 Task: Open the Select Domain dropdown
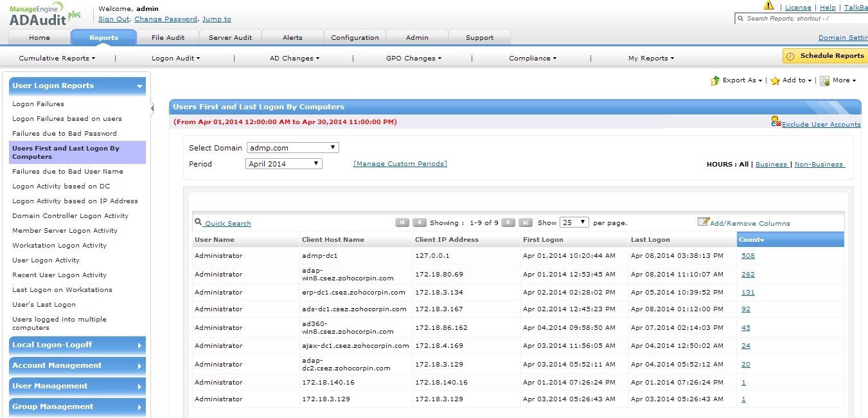coord(292,148)
